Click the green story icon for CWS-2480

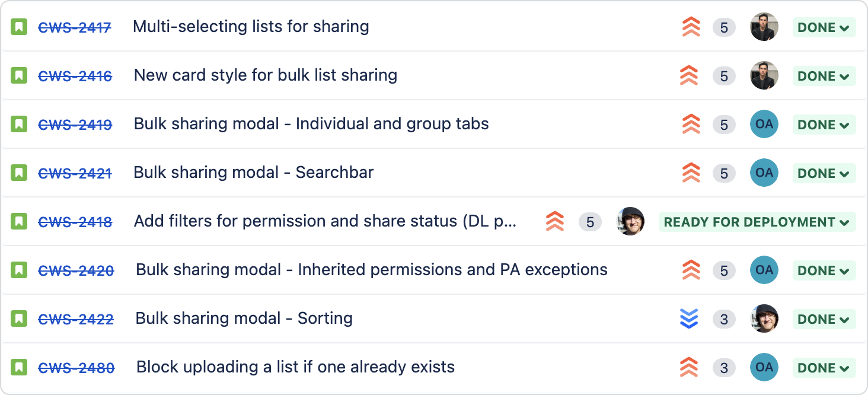(19, 367)
